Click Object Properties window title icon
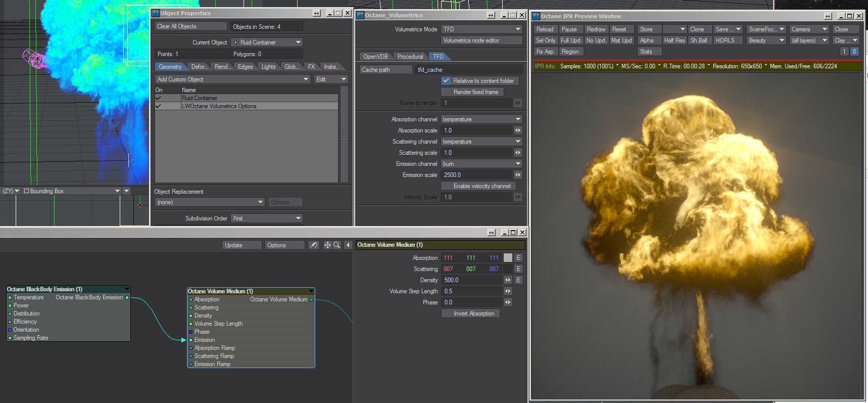The width and height of the screenshot is (868, 403). click(x=156, y=13)
